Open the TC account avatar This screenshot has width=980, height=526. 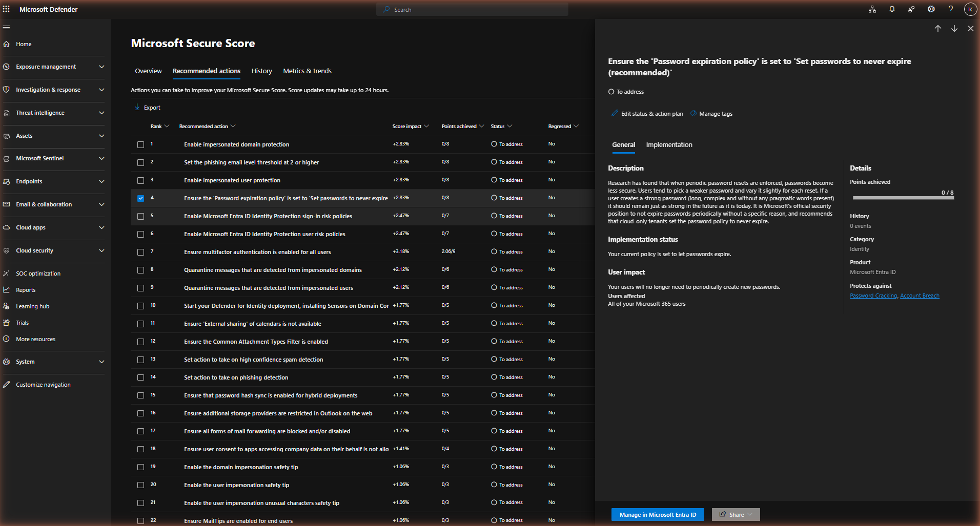pyautogui.click(x=970, y=9)
